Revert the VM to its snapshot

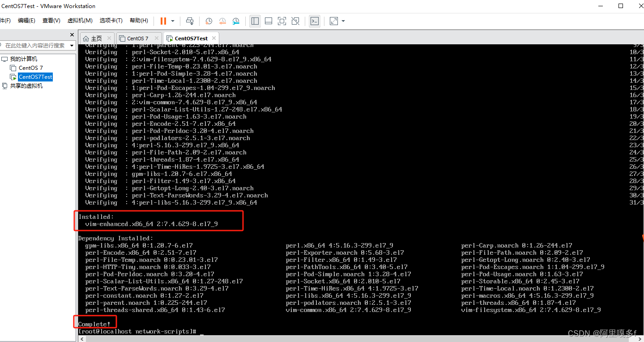click(x=222, y=21)
